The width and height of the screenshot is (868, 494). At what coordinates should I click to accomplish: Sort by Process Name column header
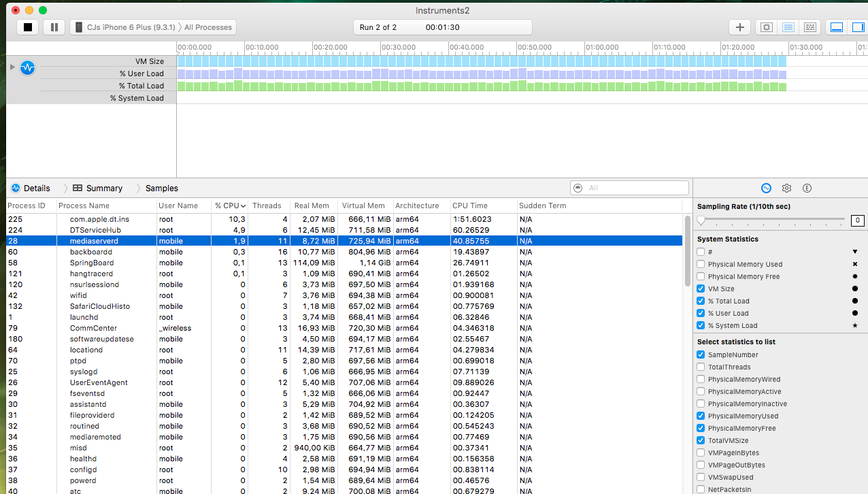pos(107,205)
